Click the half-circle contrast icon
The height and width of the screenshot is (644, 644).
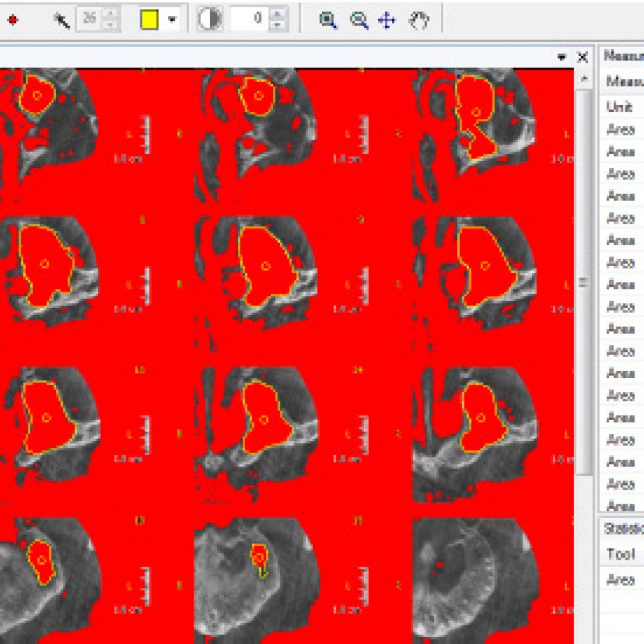click(x=210, y=18)
